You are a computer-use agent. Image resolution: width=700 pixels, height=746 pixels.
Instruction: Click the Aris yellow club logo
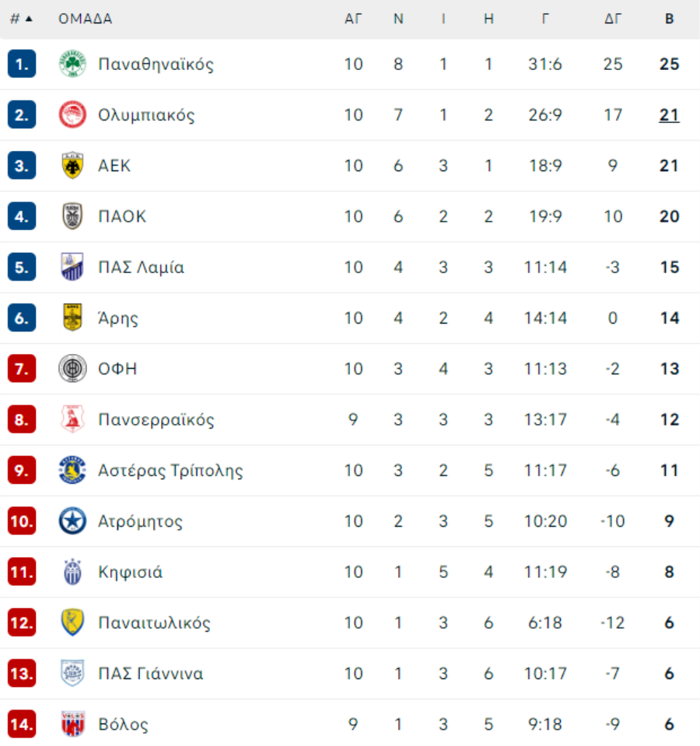tap(72, 317)
